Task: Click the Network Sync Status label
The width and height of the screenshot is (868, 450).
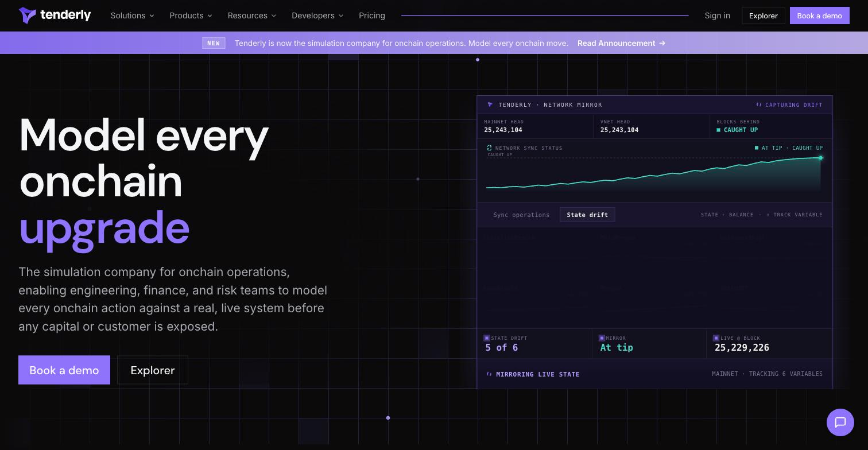Action: tap(529, 148)
